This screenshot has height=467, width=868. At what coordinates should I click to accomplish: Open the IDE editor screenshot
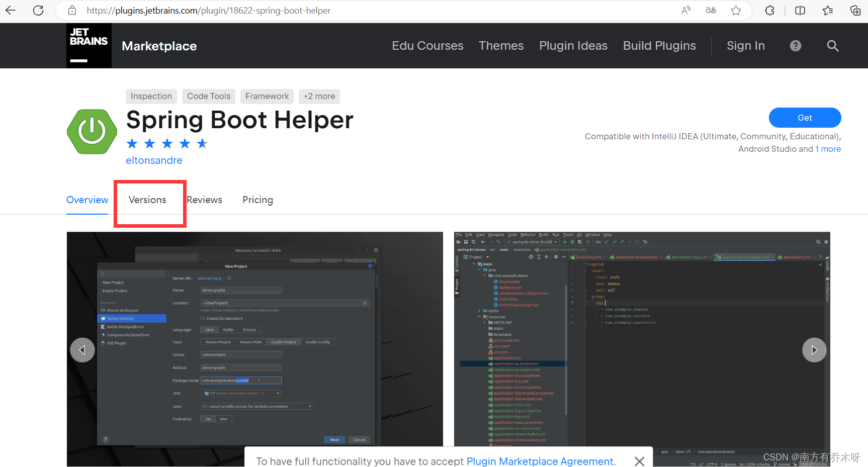[x=642, y=349]
